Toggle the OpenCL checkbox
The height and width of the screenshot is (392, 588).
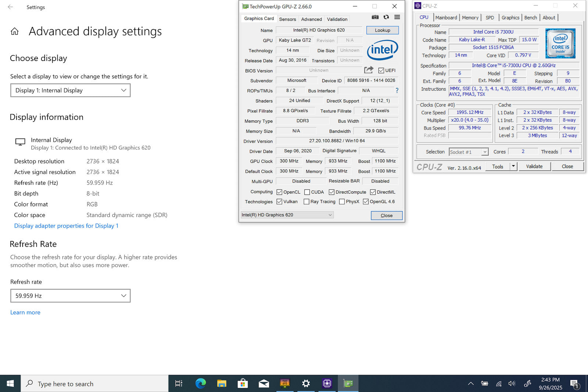point(279,192)
